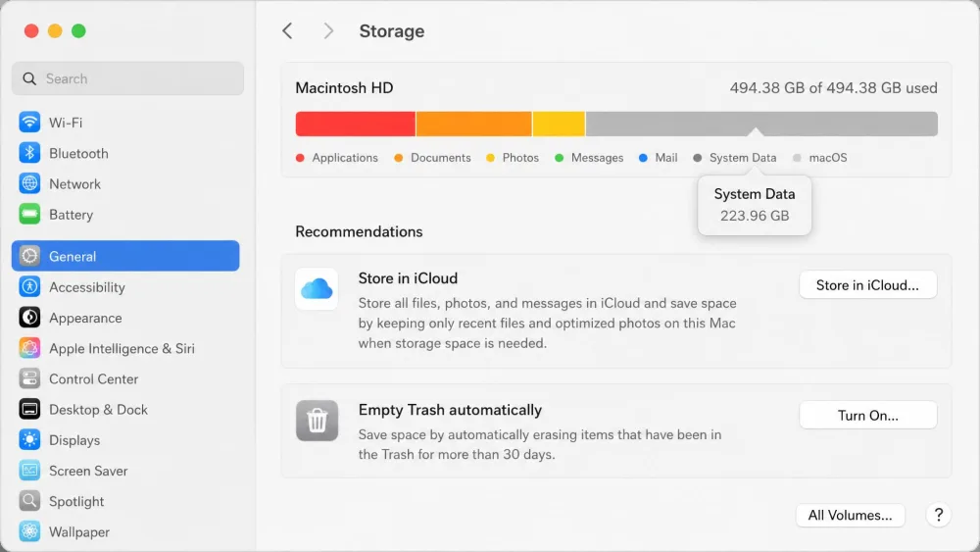
Task: Click the search magnifying glass icon
Action: point(29,78)
